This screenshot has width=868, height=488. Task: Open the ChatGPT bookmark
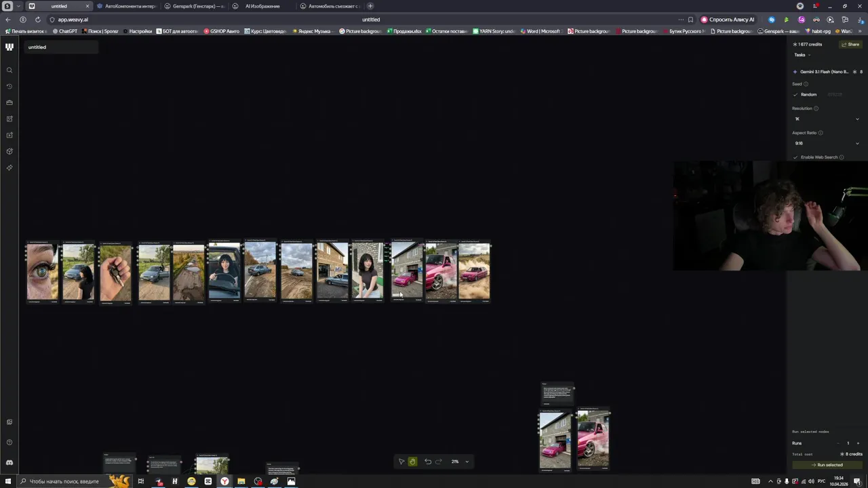pyautogui.click(x=66, y=31)
